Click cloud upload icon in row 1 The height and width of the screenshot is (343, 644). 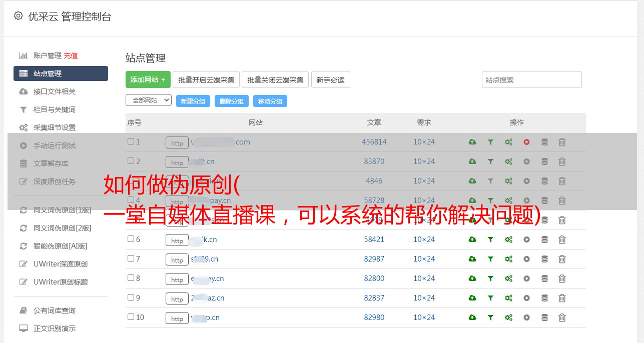click(472, 142)
